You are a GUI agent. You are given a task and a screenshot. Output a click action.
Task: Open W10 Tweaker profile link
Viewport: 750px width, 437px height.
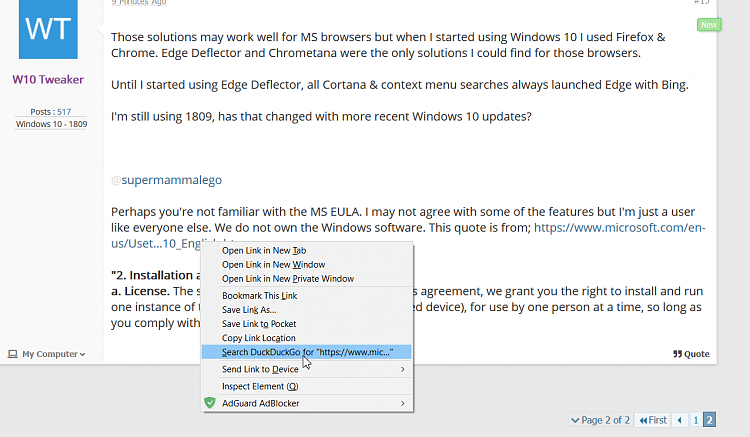coord(48,79)
